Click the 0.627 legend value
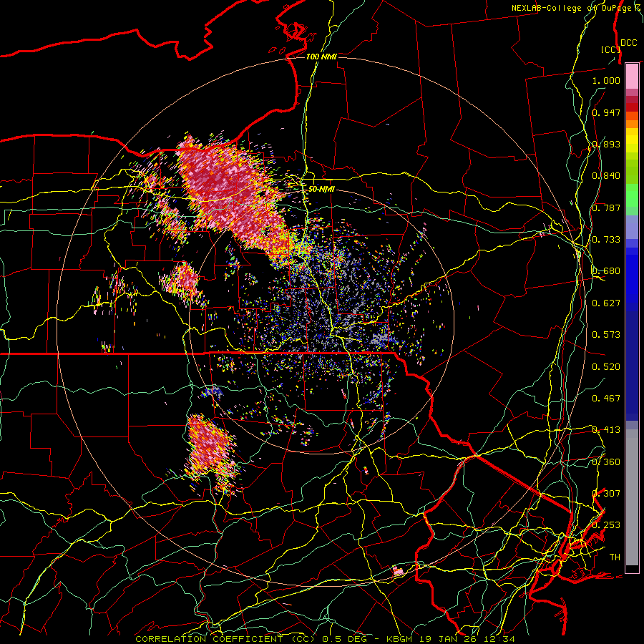 click(x=606, y=303)
